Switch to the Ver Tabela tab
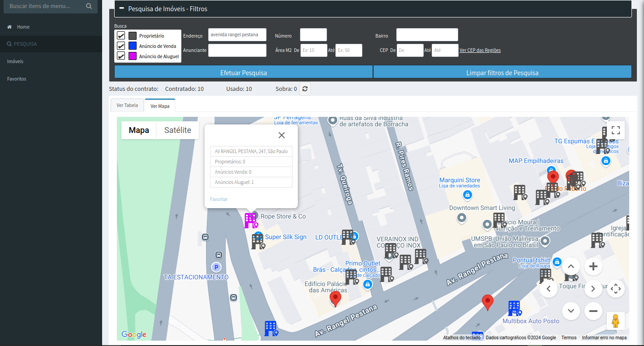Image resolution: width=644 pixels, height=346 pixels. [127, 105]
